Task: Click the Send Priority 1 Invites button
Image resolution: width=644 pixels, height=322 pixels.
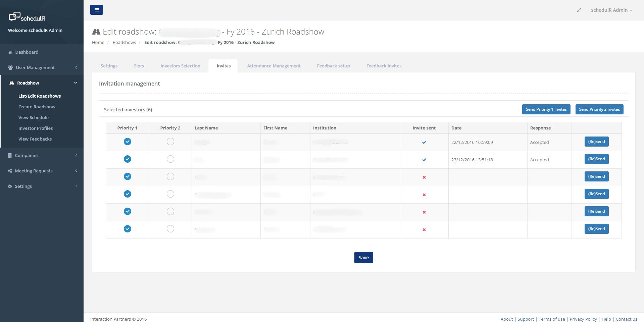Action: 546,109
